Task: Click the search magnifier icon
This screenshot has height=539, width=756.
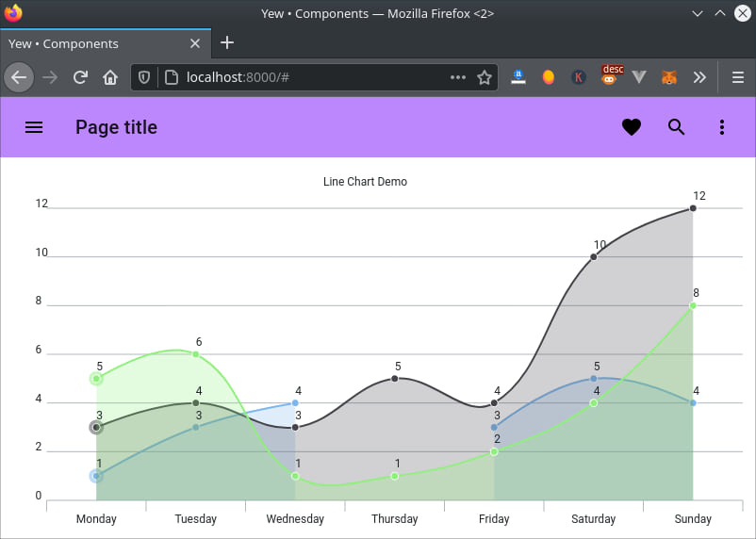Action: (677, 127)
